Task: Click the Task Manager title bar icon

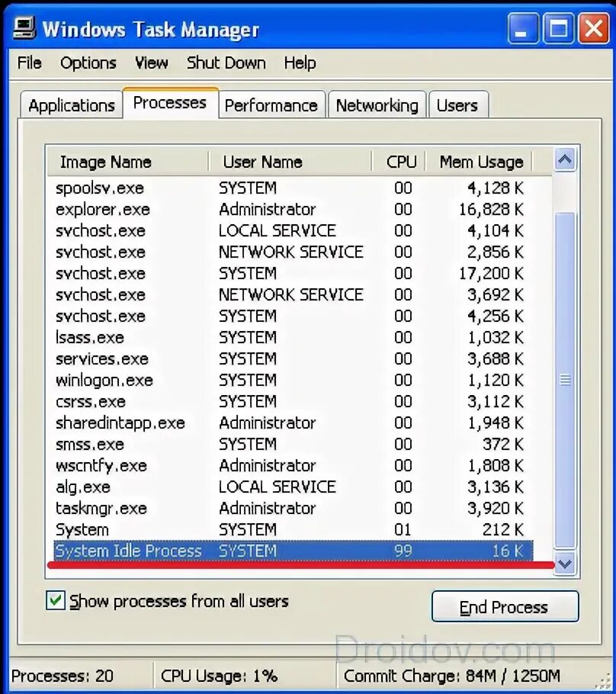Action: pos(24,28)
